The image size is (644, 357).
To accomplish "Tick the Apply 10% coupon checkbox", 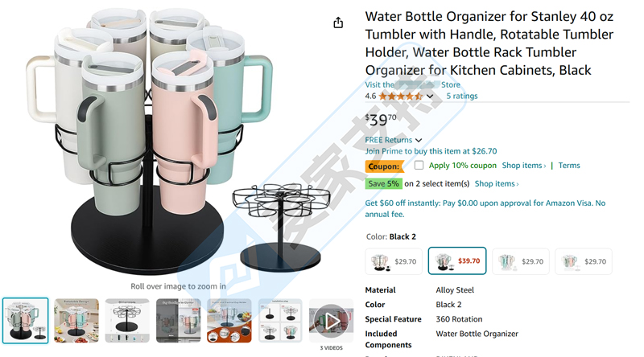I will pyautogui.click(x=419, y=166).
